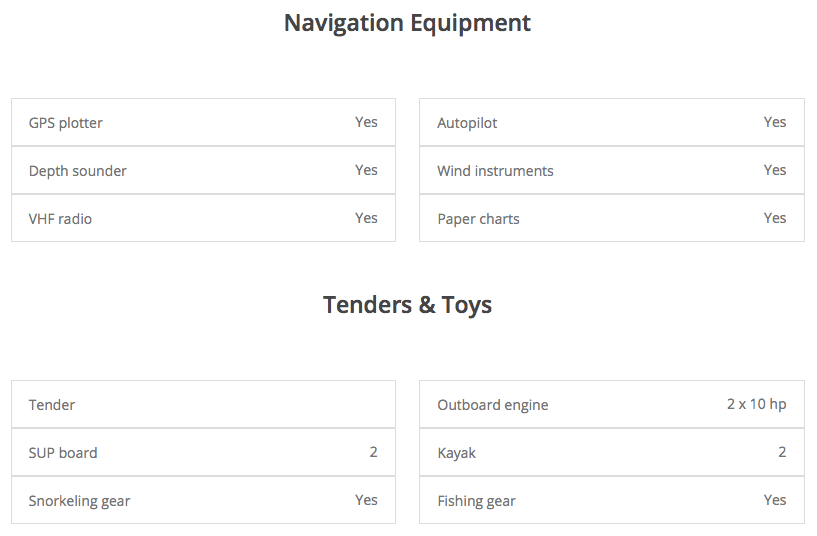Click the Paper charts row
Image resolution: width=817 pixels, height=536 pixels.
point(611,219)
